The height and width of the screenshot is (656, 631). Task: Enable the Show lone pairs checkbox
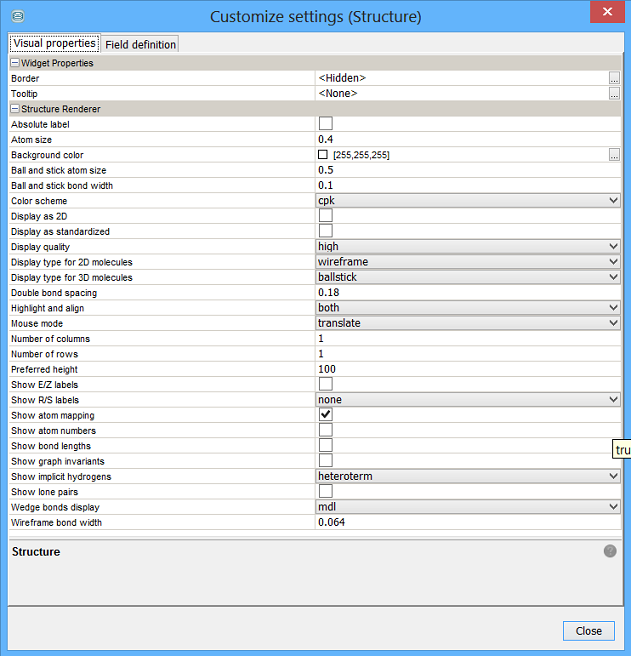coord(325,492)
